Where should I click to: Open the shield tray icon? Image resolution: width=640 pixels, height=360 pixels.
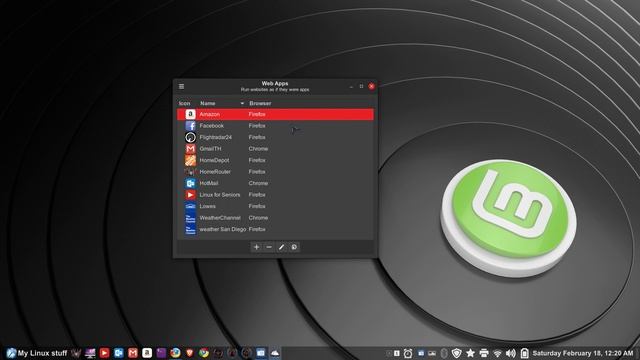point(457,353)
